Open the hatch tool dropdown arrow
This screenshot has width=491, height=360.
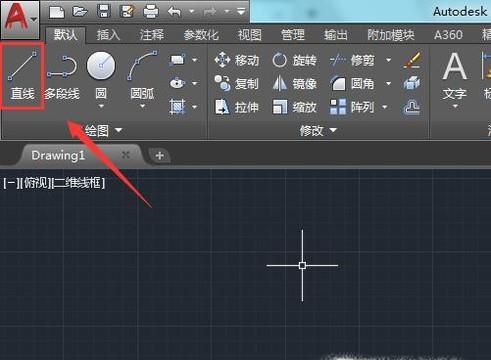coord(195,107)
